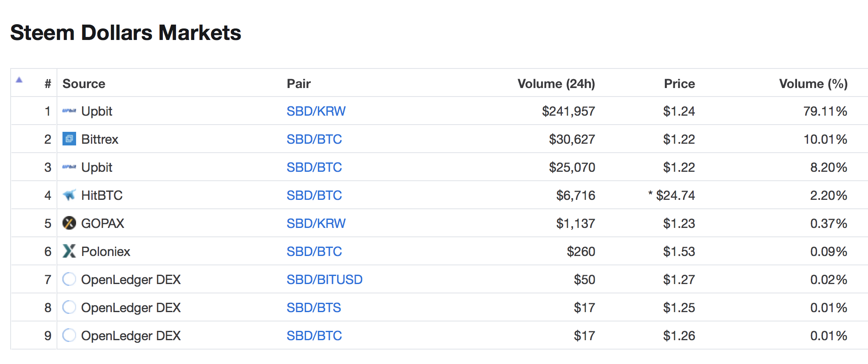This screenshot has width=868, height=364.
Task: Select OpenLedger DEX name in row 8
Action: tap(131, 307)
